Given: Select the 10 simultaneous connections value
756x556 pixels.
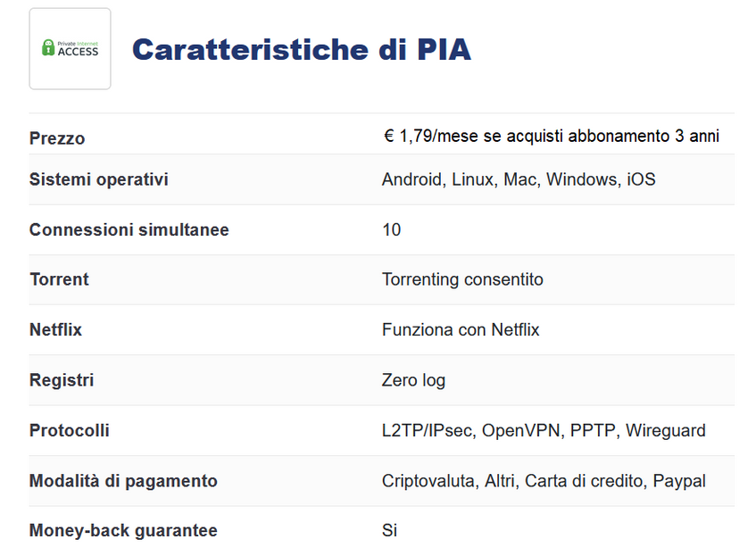Looking at the screenshot, I should 392,229.
